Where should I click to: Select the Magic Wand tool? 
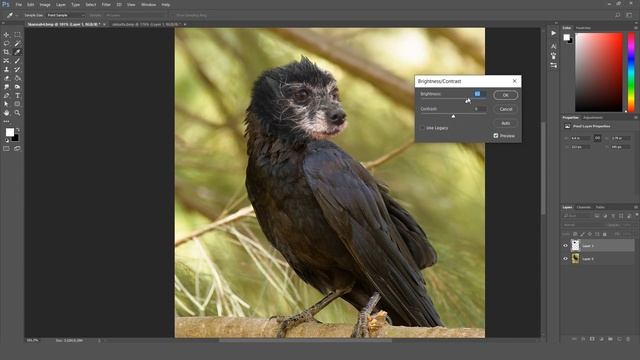tap(17, 43)
